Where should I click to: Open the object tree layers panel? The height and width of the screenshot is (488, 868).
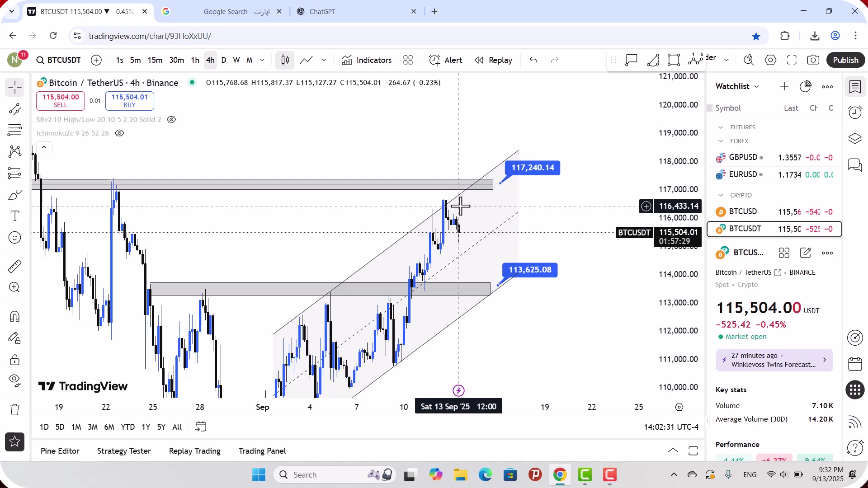(x=855, y=139)
